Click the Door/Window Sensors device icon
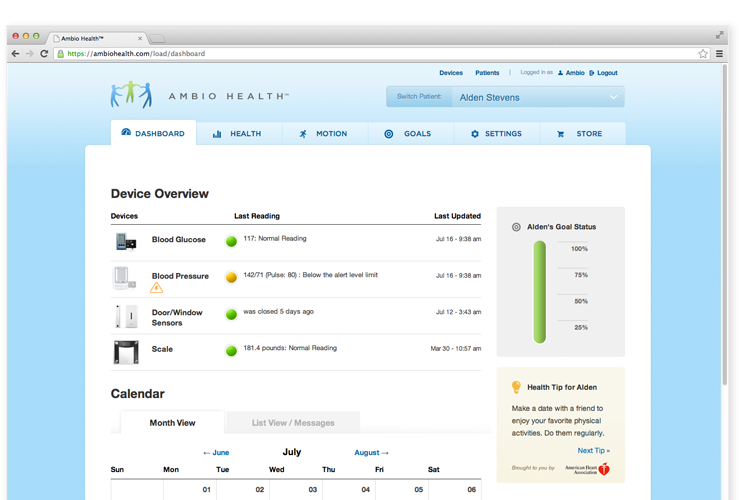This screenshot has height=500, width=739. click(125, 317)
